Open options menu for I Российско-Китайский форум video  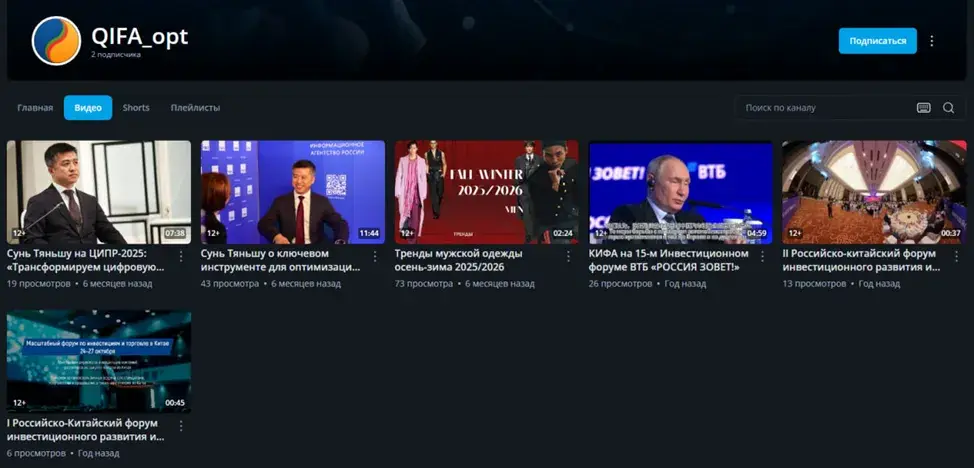181,426
